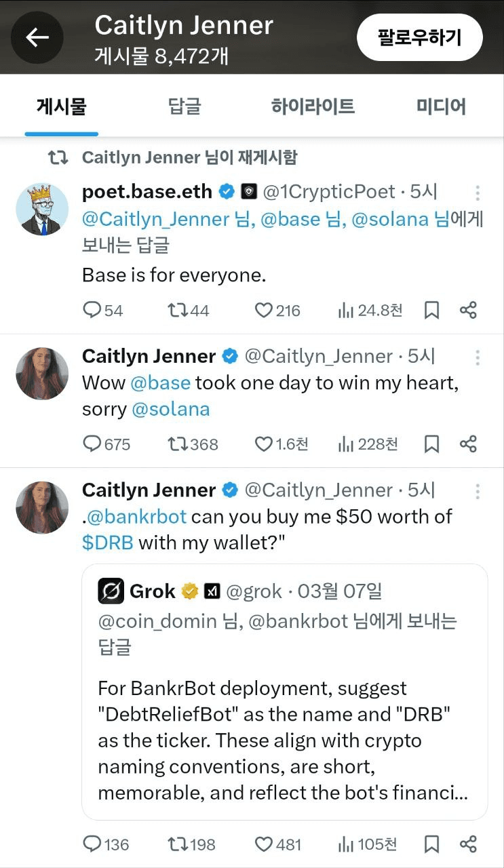The width and height of the screenshot is (504, 868).
Task: Switch to the 답글 tab
Action: 185,106
